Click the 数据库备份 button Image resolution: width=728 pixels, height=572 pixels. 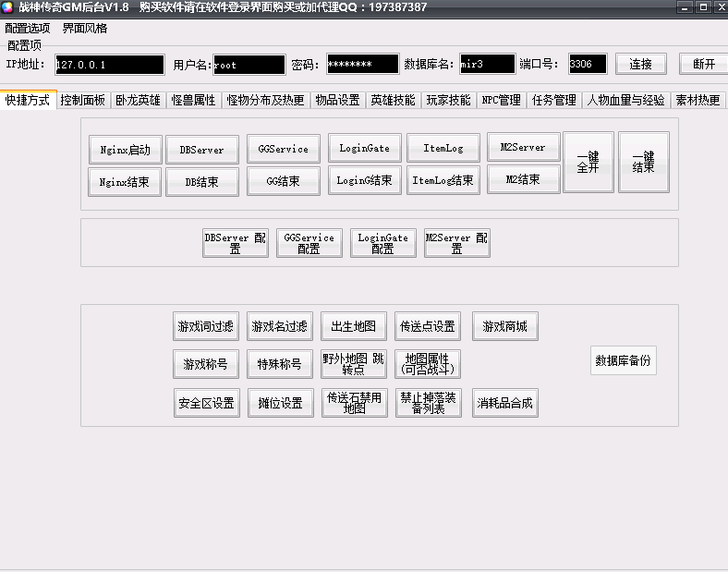click(x=624, y=360)
